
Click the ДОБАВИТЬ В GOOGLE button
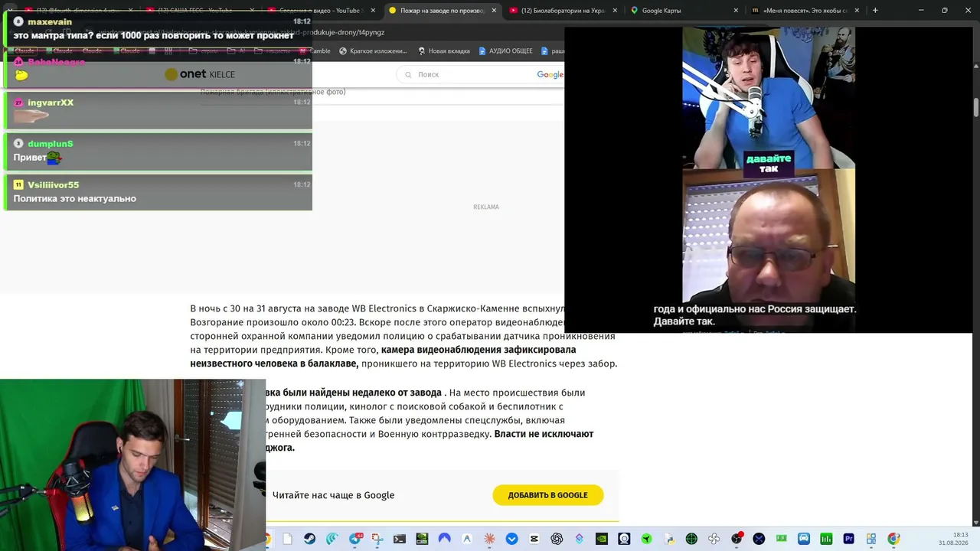click(548, 495)
